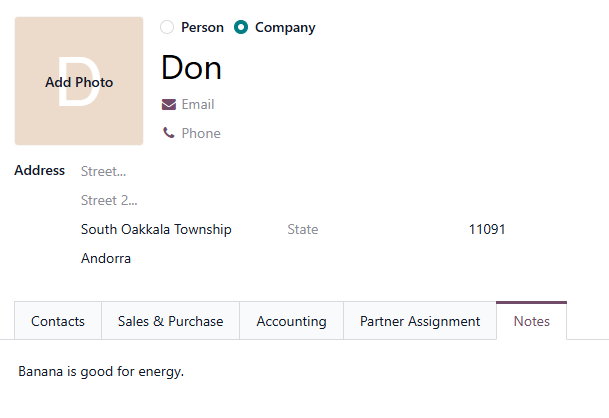The width and height of the screenshot is (609, 418).
Task: Click the Phone handset icon
Action: click(168, 133)
